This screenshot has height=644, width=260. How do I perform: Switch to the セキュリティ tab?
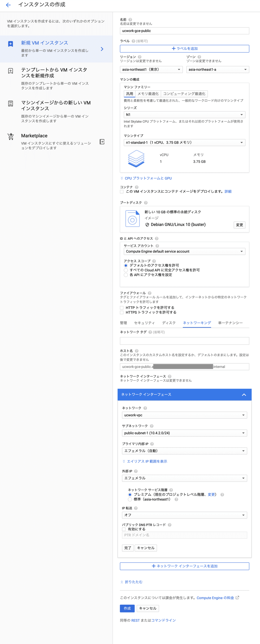pyautogui.click(x=145, y=323)
